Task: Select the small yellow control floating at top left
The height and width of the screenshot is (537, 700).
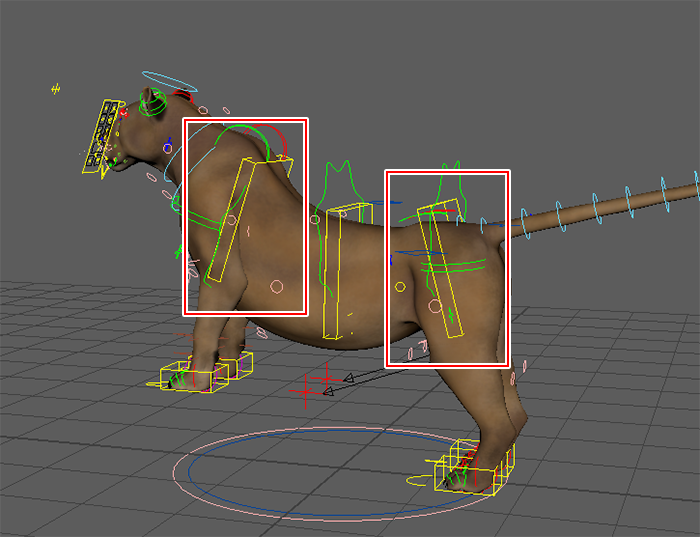Action: point(57,89)
